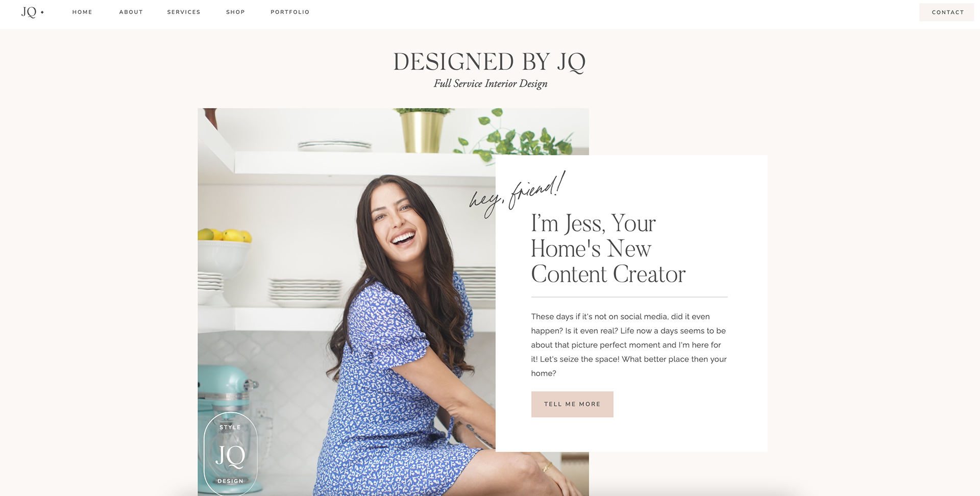This screenshot has height=496, width=980.
Task: Go to the About page
Action: (x=131, y=12)
